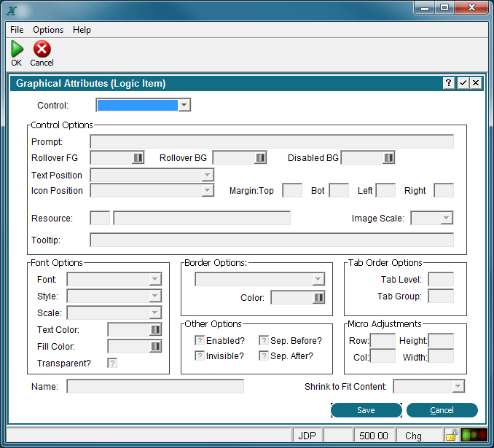The width and height of the screenshot is (494, 448).
Task: Open the Help menu
Action: tap(82, 30)
